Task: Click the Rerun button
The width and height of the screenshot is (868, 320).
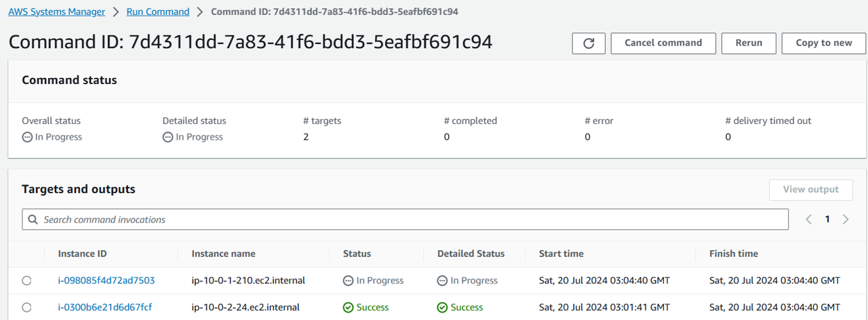Action: (x=749, y=43)
